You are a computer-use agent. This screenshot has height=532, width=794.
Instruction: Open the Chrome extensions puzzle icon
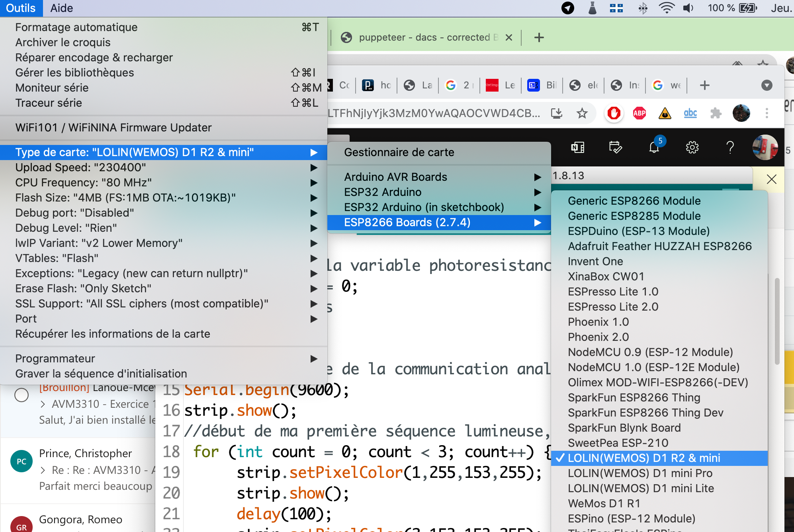coord(716,113)
